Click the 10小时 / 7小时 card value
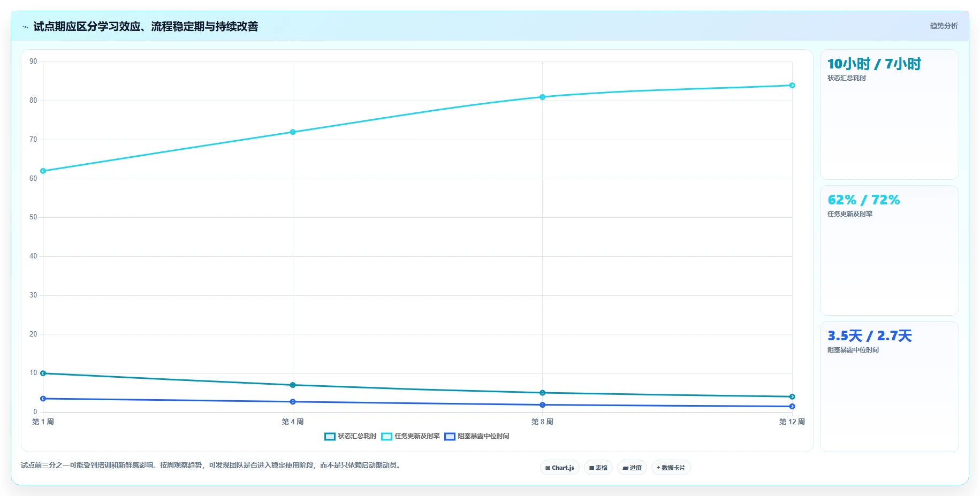Viewport: 980px width, 496px height. 874,64
